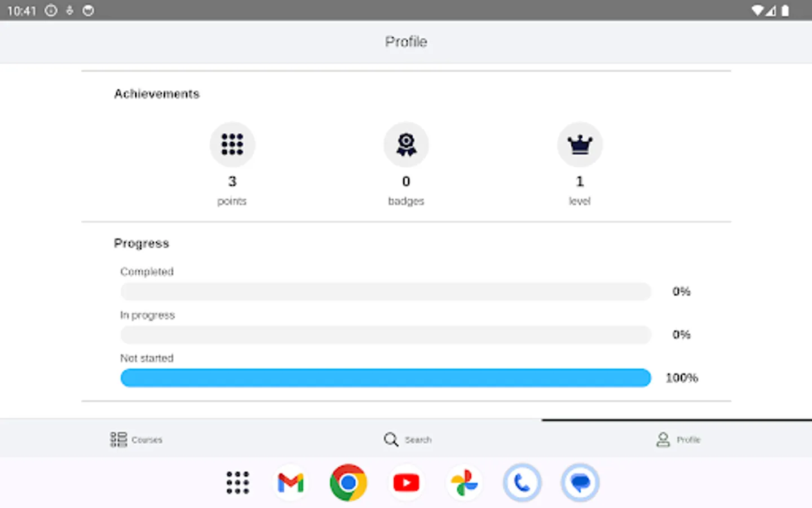Tap the 10:41 clock in status bar
The image size is (812, 508).
(x=21, y=11)
